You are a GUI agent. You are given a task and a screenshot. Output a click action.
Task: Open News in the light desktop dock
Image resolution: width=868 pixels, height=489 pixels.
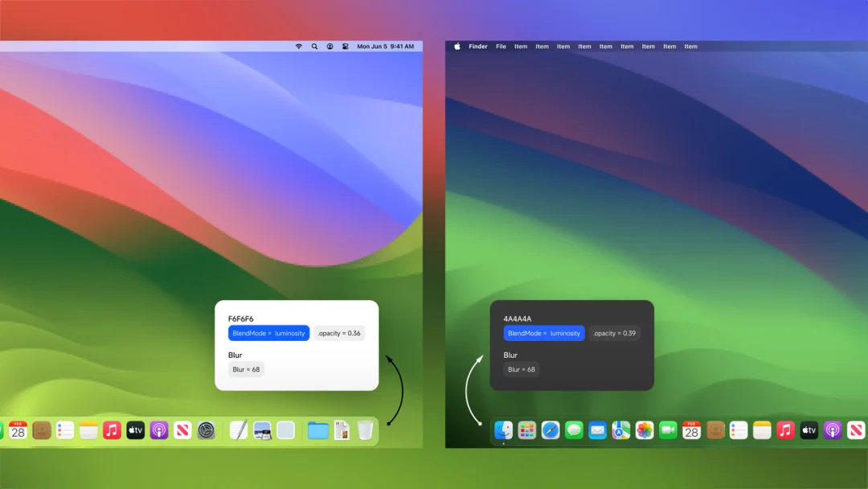(x=182, y=430)
